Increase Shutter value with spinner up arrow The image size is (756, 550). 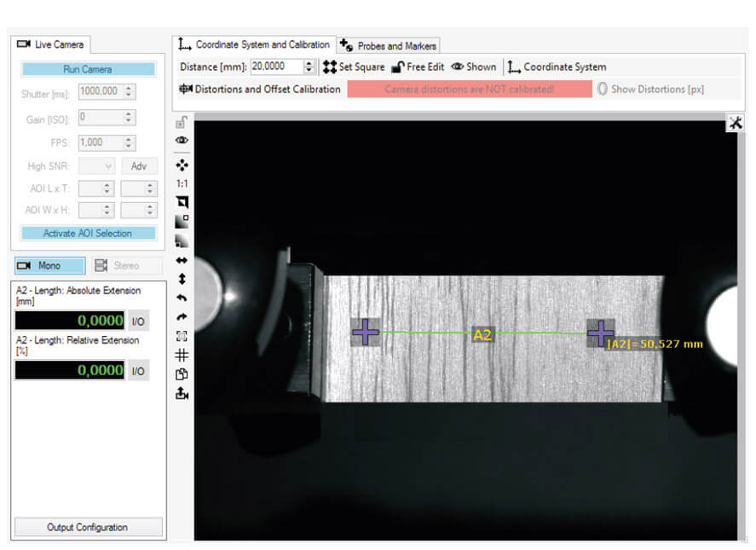[129, 89]
